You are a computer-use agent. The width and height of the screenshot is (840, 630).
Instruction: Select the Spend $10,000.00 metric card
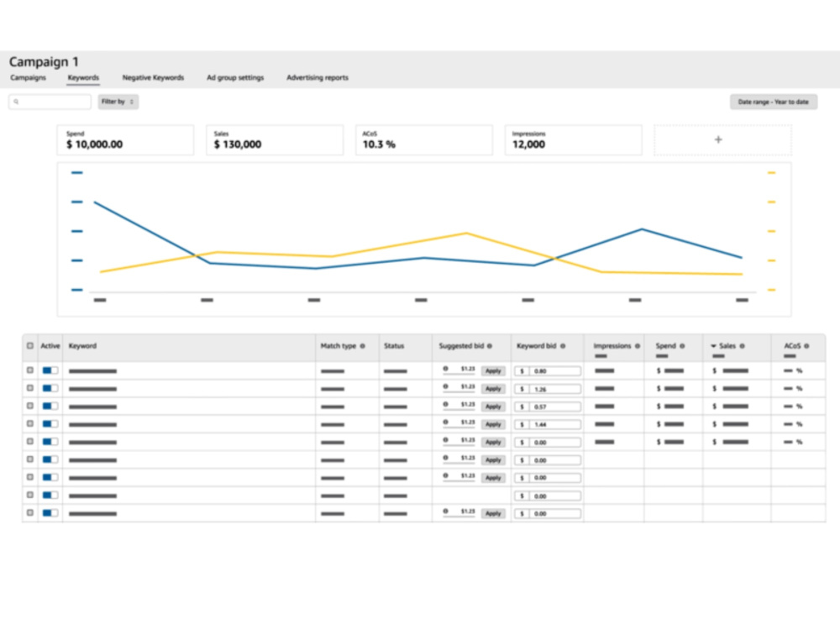tap(125, 140)
